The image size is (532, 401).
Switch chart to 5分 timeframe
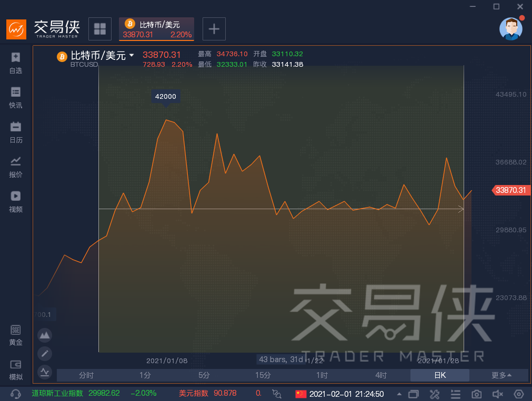click(204, 375)
